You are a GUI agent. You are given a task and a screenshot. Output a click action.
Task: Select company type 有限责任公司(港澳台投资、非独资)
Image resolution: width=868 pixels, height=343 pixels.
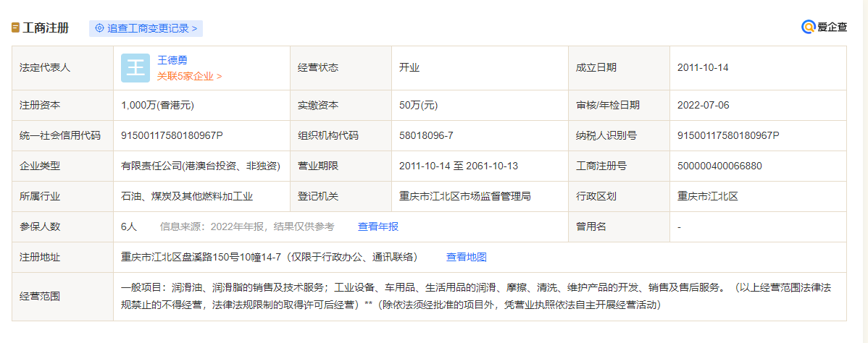pyautogui.click(x=201, y=166)
